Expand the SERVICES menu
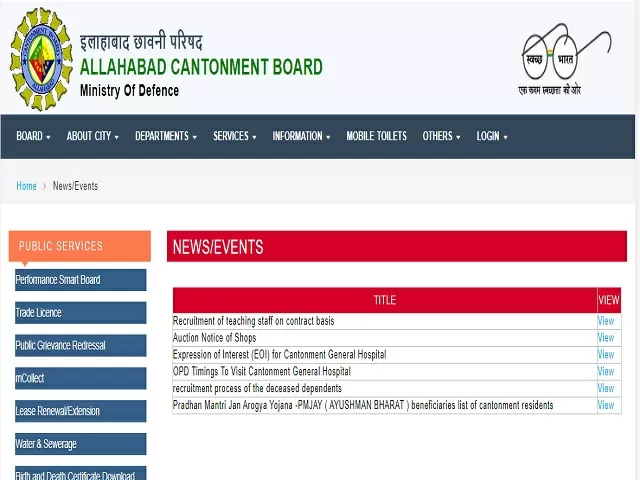Image resolution: width=640 pixels, height=480 pixels. 235,136
